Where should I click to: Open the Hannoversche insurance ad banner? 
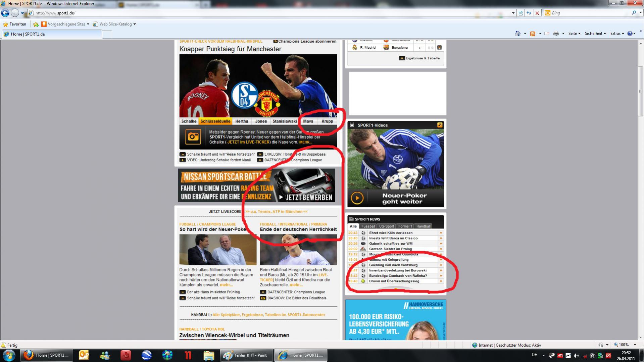[396, 320]
